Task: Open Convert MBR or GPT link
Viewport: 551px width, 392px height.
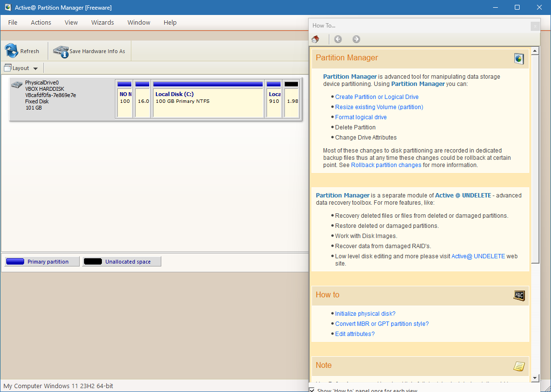Action: point(382,324)
